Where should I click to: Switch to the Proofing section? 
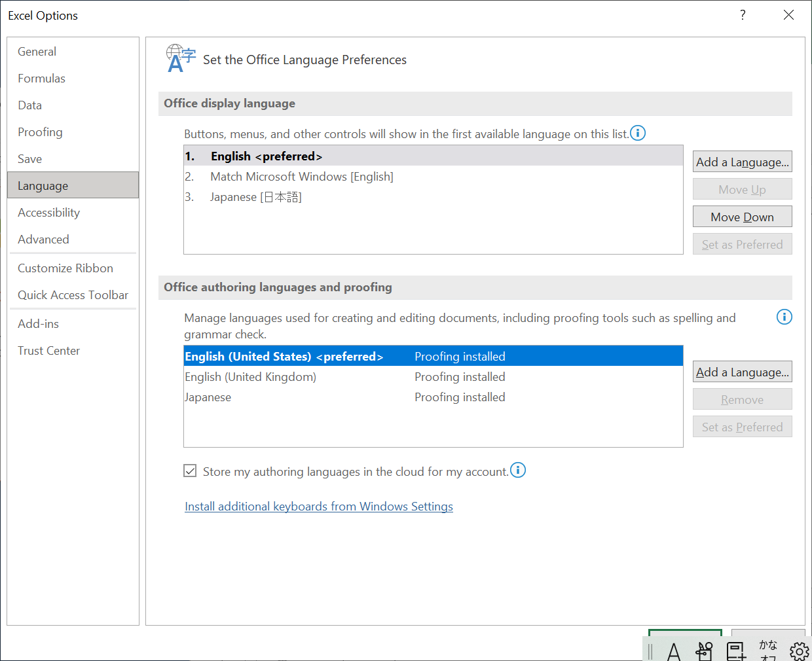[x=40, y=132]
